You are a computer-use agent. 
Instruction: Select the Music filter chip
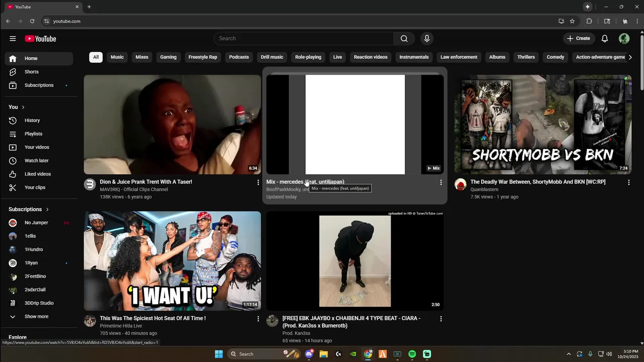(117, 57)
